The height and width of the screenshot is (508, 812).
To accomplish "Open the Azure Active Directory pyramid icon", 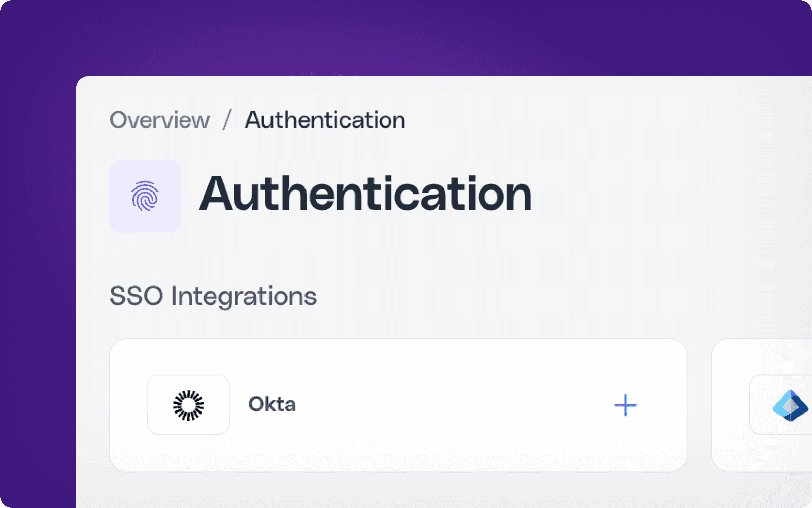I will (x=791, y=405).
